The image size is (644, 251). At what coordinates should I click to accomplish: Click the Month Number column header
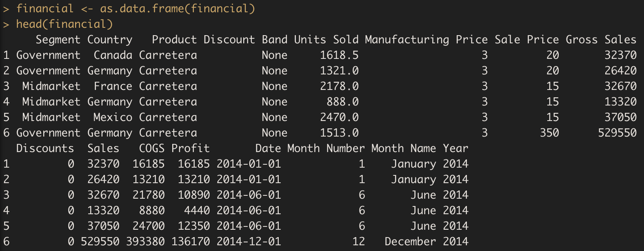[x=326, y=148]
